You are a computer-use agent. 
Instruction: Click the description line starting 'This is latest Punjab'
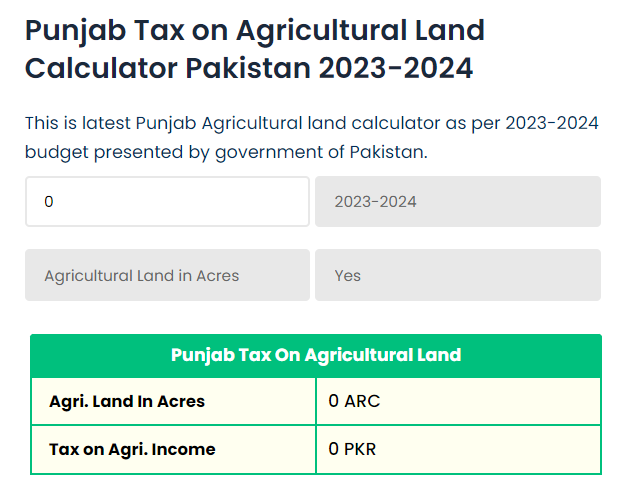point(311,123)
